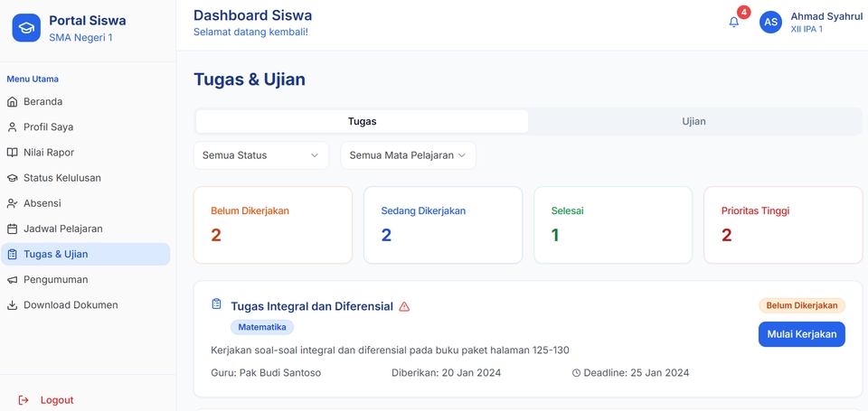Click the high priority warning triangle icon
This screenshot has height=411, width=868.
point(404,306)
